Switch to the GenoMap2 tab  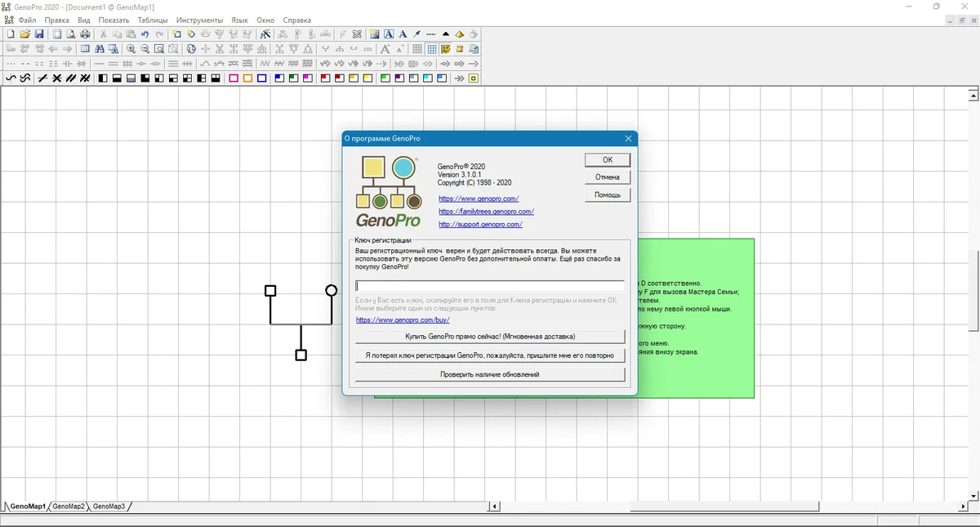69,507
